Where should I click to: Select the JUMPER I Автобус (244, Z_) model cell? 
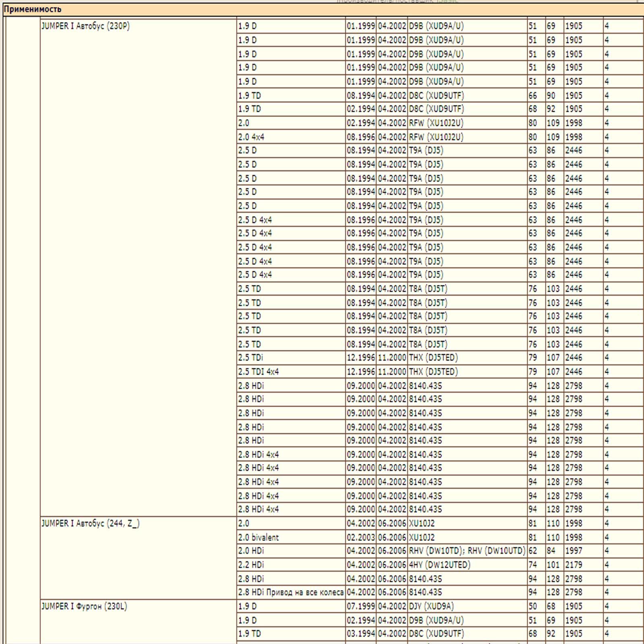tap(138, 558)
